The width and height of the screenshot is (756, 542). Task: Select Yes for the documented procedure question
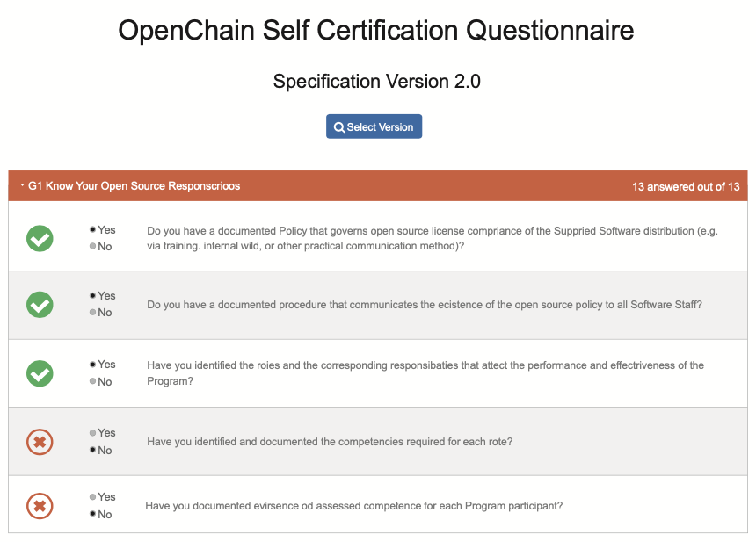click(x=93, y=296)
